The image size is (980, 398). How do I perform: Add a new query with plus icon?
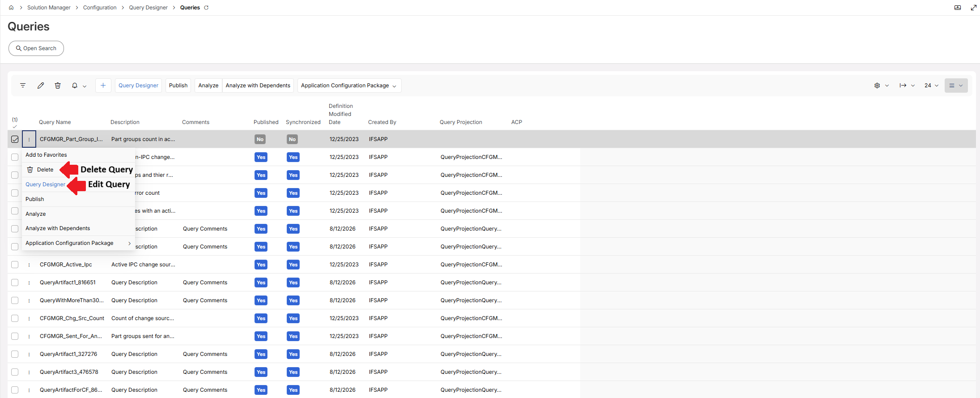103,86
